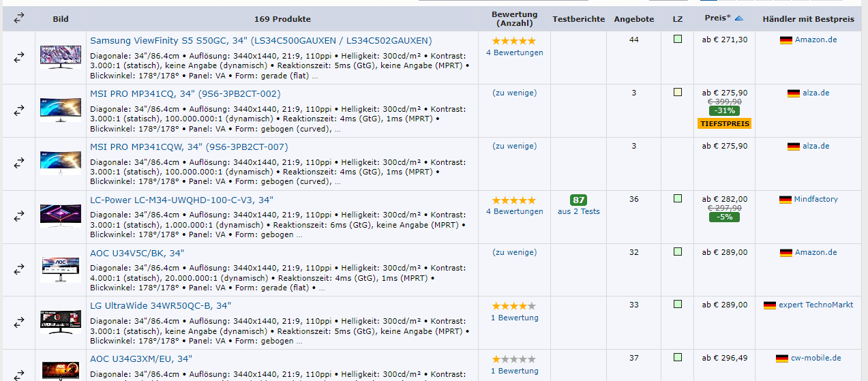
Task: Click the TIEFSTPREIS badge on MSI PRO MP341CQ
Action: click(x=724, y=123)
